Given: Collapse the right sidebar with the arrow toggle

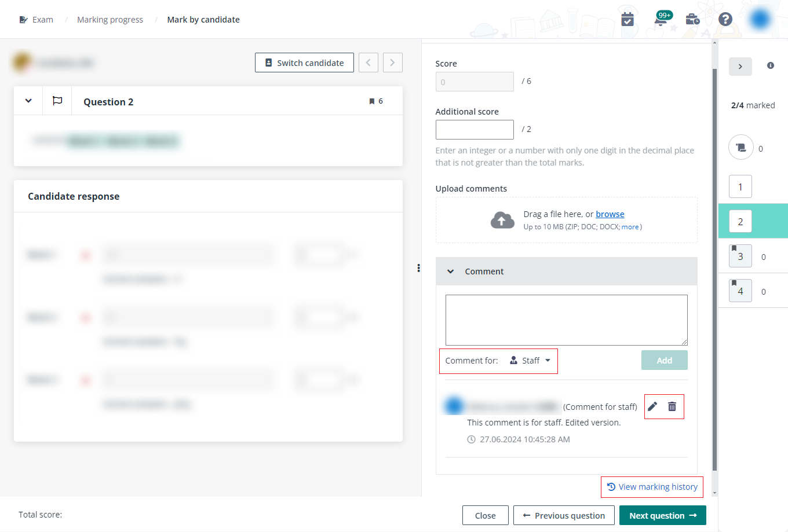Looking at the screenshot, I should 740,66.
